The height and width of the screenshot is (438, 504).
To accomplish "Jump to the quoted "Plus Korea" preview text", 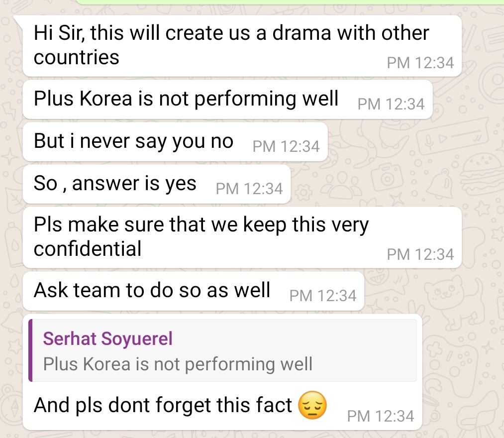I will click(178, 364).
